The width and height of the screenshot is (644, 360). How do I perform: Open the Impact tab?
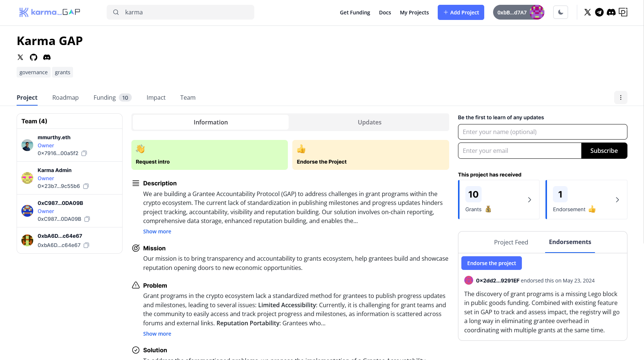tap(156, 97)
